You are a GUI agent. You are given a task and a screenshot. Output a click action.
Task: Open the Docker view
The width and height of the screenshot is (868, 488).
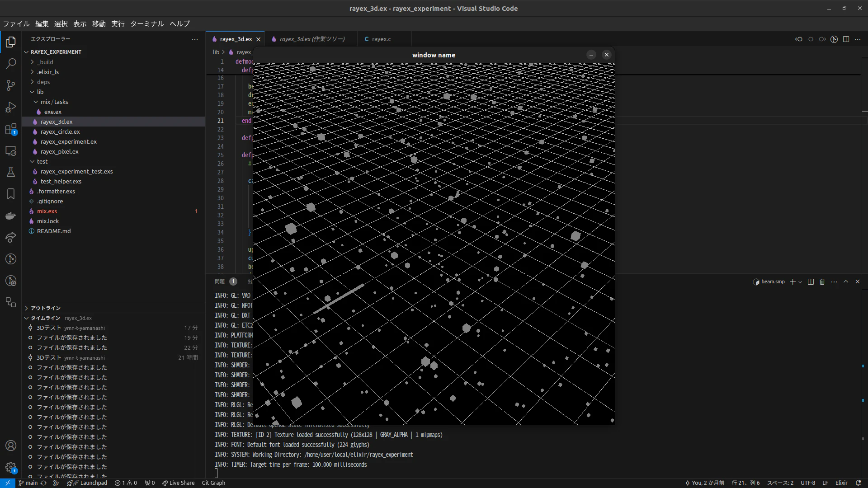click(11, 216)
